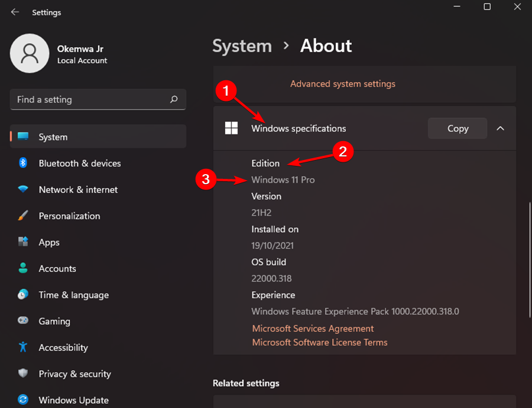The width and height of the screenshot is (532, 408).
Task: Expand the System breadcrumb menu
Action: 242,45
